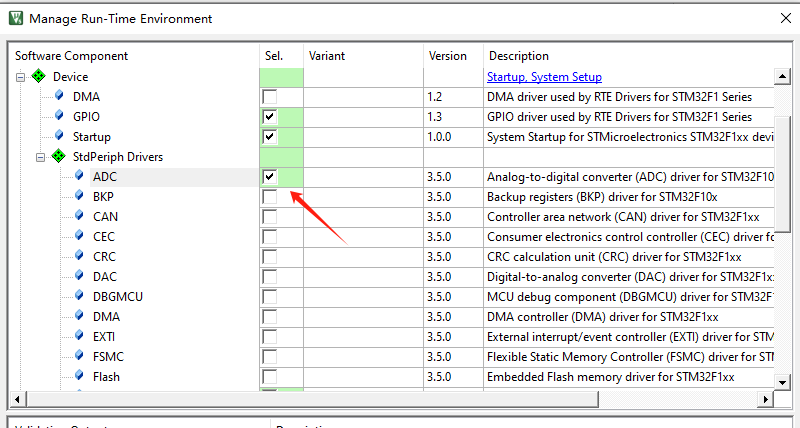Click the blue icon beside CAN
Screen dimensions: 800x428
point(79,215)
